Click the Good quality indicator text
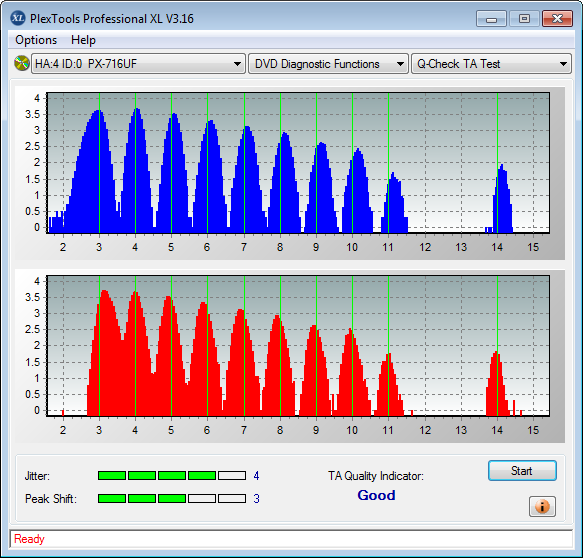The image size is (583, 558). (376, 495)
